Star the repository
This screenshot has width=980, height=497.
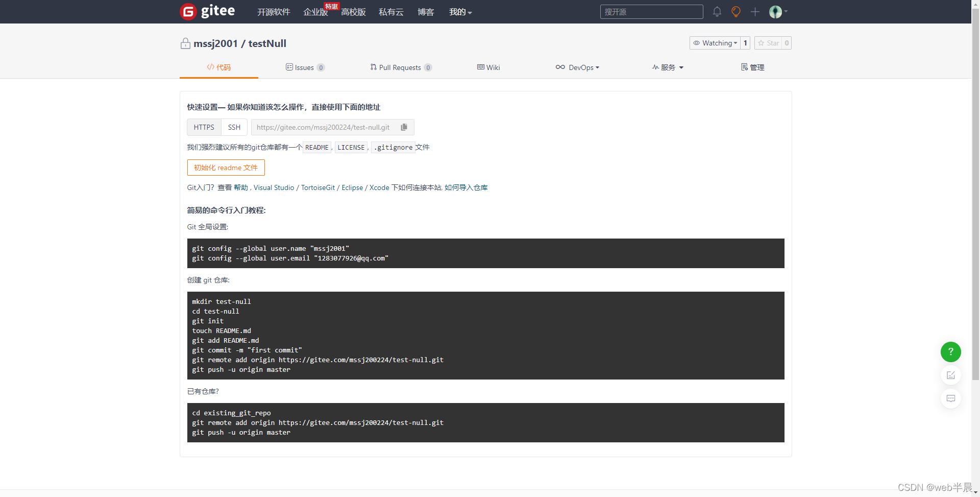[768, 43]
